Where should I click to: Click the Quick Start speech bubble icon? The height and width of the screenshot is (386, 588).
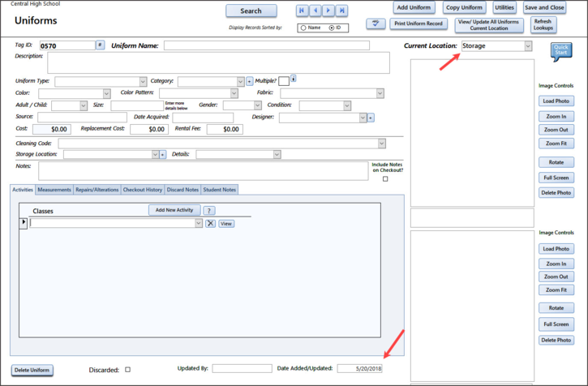tap(560, 52)
